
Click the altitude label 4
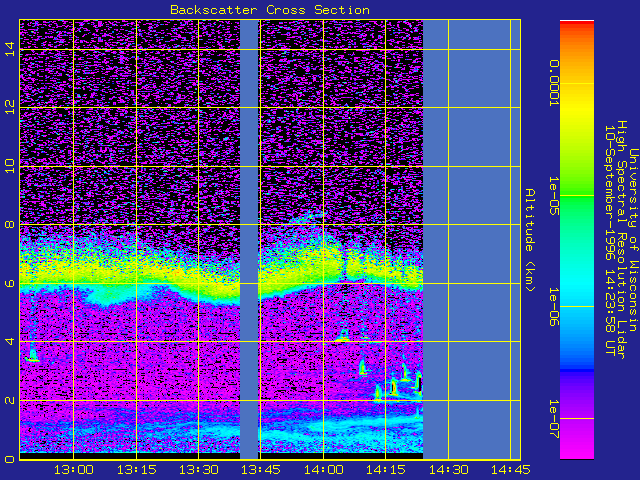[x=10, y=341]
